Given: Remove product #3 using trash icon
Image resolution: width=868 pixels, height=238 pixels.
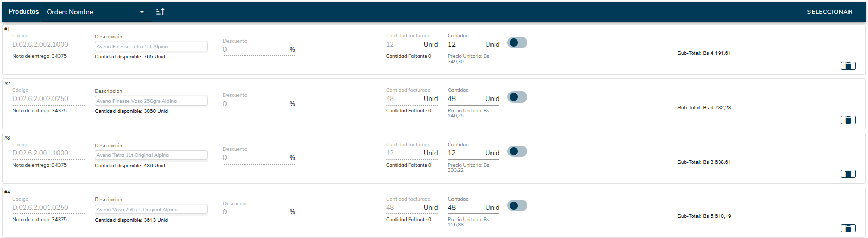Looking at the screenshot, I should 847,174.
